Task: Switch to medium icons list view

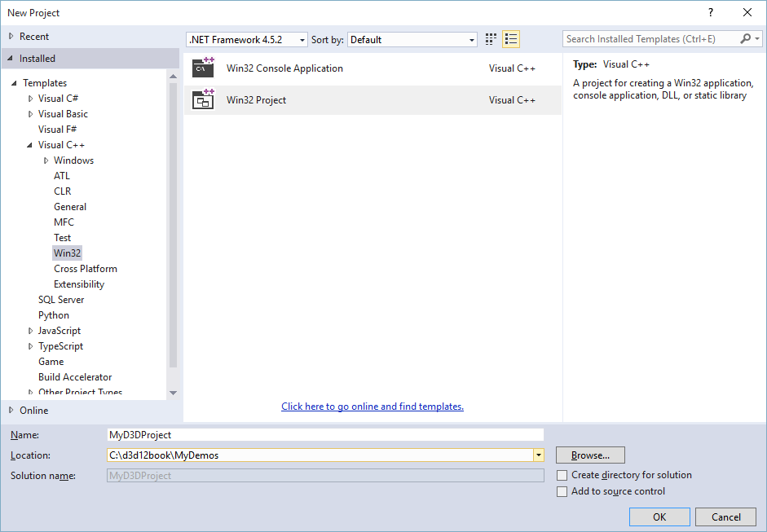Action: (511, 39)
